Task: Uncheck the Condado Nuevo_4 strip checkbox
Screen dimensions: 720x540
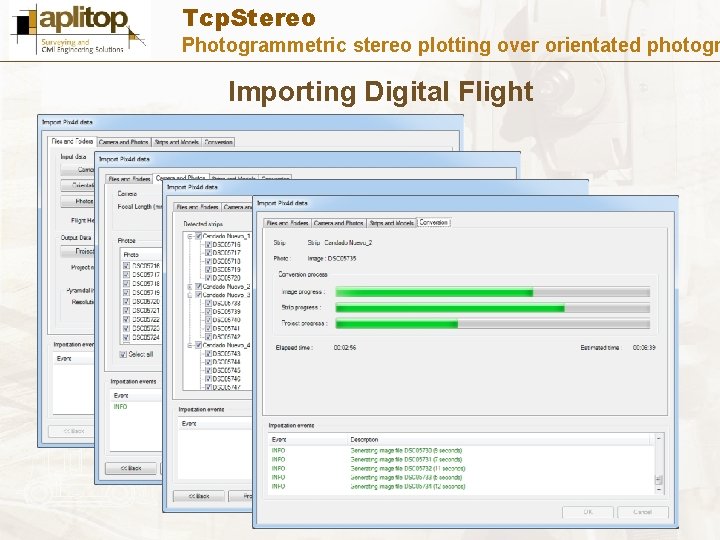Action: point(198,345)
